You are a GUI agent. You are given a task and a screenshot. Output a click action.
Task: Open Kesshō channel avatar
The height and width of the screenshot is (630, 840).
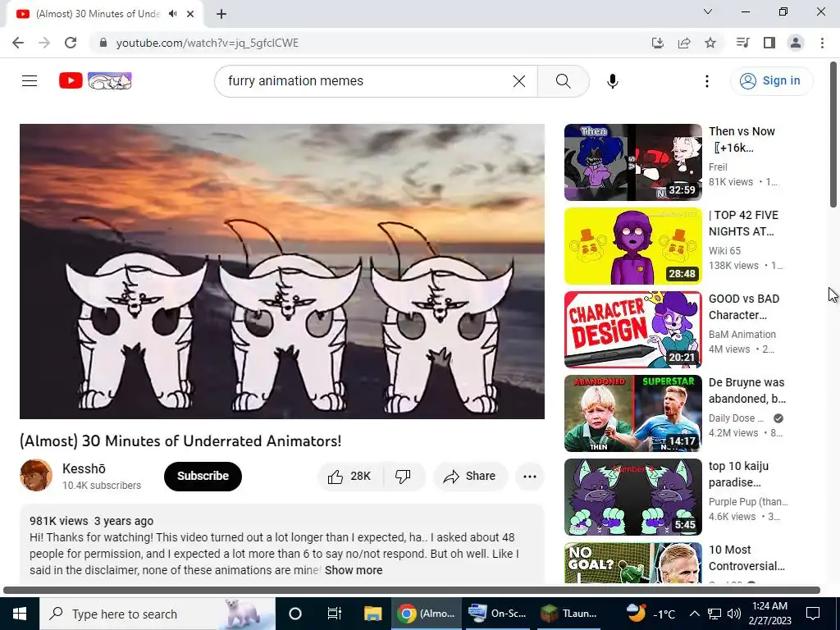[36, 475]
